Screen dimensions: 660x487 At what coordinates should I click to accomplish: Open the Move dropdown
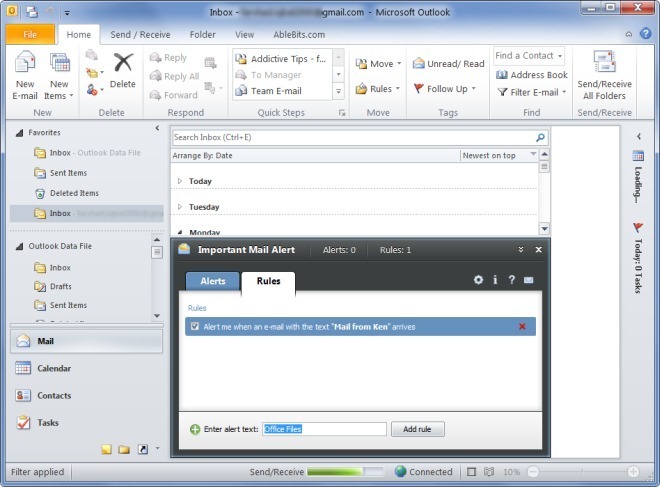pos(378,64)
